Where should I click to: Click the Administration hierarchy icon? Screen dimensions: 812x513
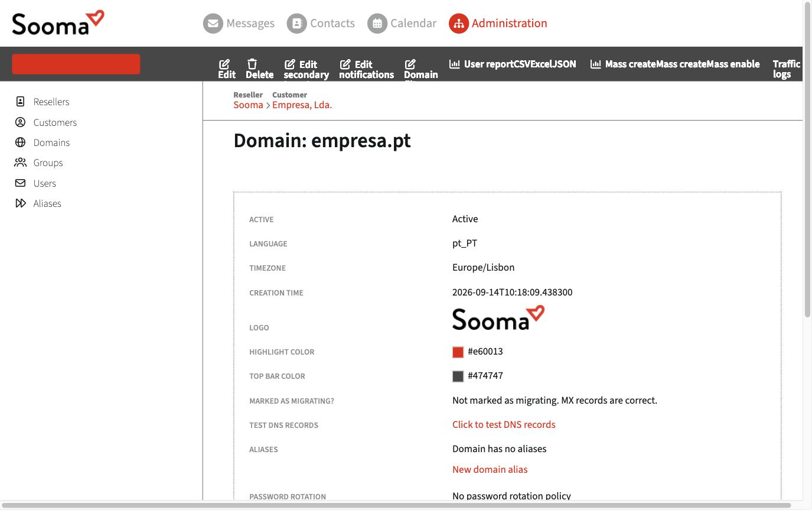coord(458,24)
